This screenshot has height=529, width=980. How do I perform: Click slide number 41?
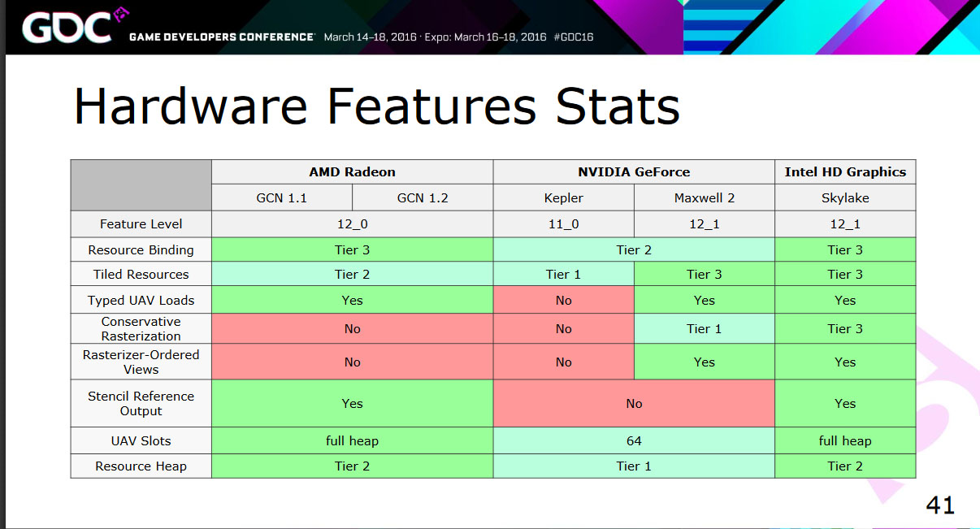[x=940, y=505]
